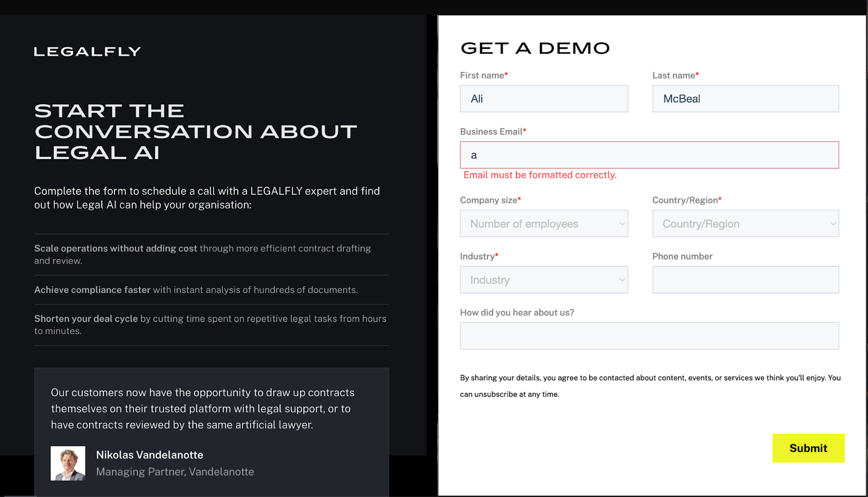The width and height of the screenshot is (868, 497).
Task: Click the START THE CONVERSATION headline
Action: point(195,131)
